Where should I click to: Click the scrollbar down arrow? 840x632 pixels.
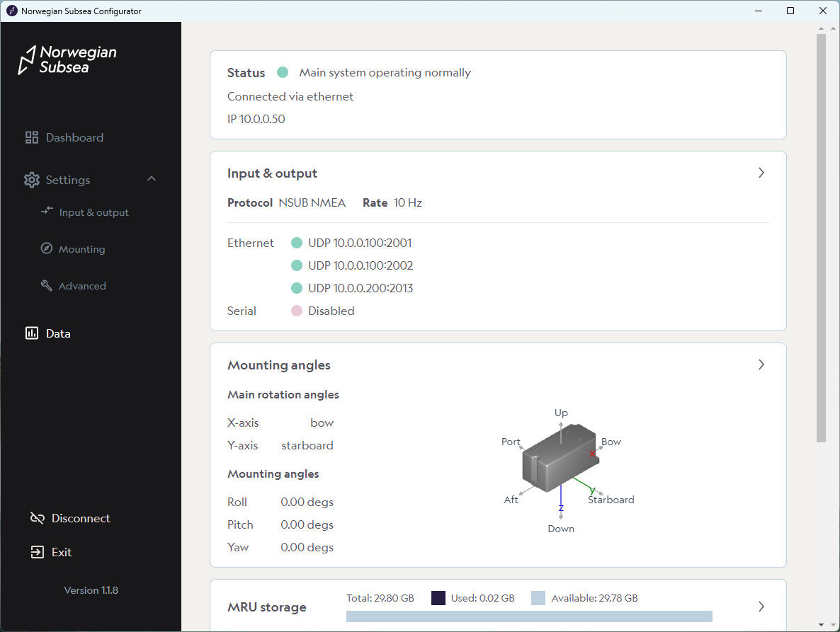point(821,624)
